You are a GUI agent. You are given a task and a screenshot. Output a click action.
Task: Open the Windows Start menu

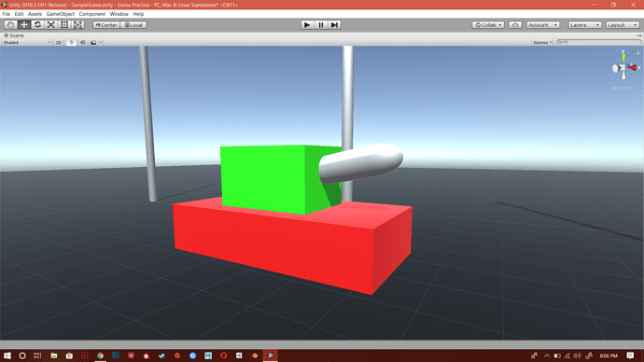(x=7, y=355)
